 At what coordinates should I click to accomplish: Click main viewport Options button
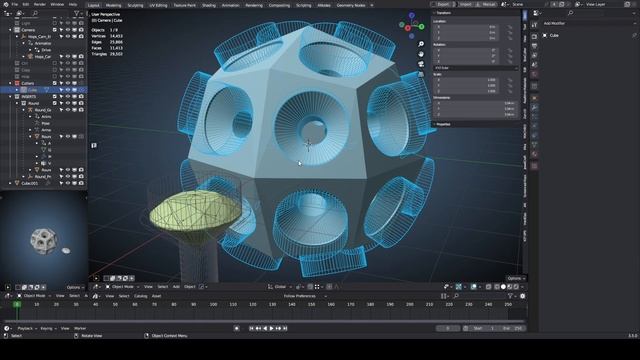click(x=516, y=278)
